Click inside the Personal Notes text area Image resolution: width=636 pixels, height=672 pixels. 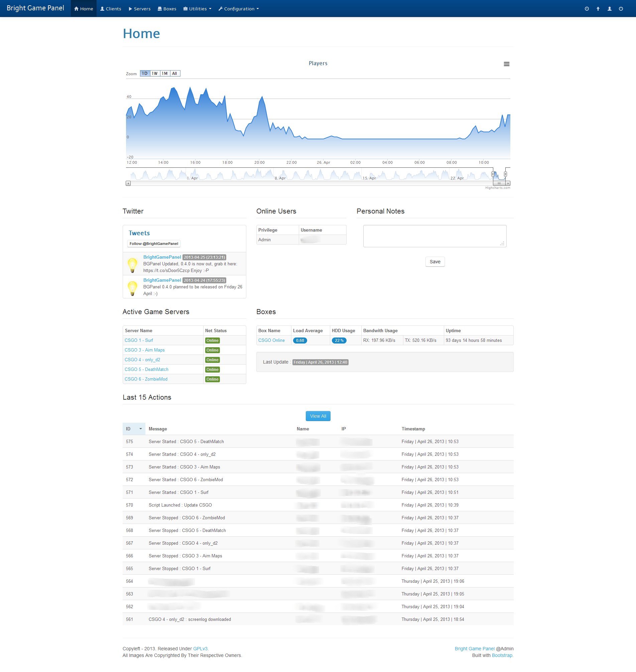click(434, 236)
